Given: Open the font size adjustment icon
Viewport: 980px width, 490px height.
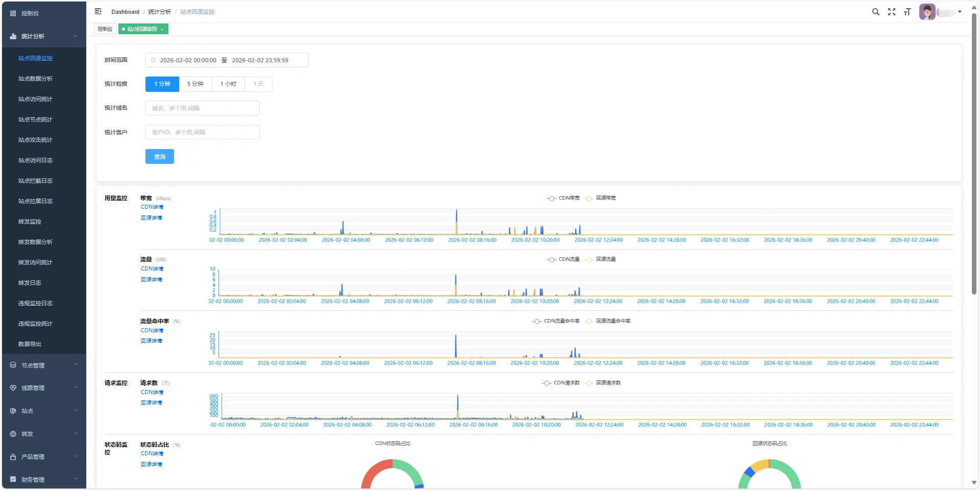Looking at the screenshot, I should click(907, 12).
